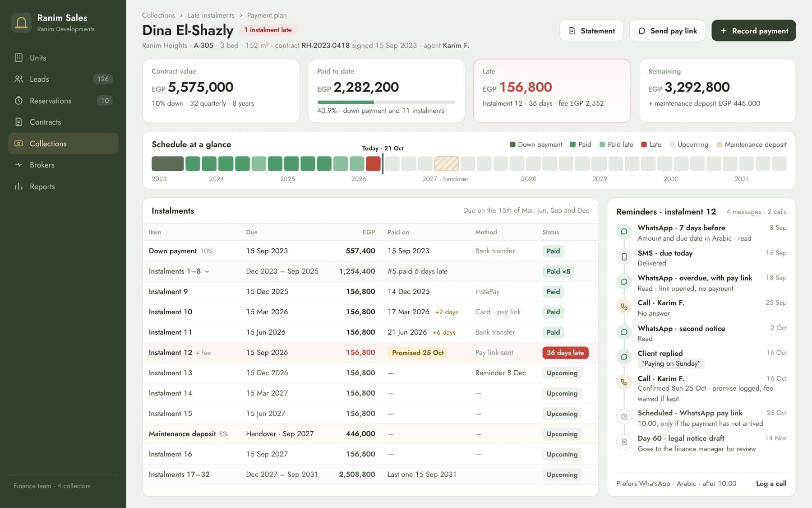Open the Collections breadcrumb link
Screen dimensions: 812x508
click(x=158, y=15)
